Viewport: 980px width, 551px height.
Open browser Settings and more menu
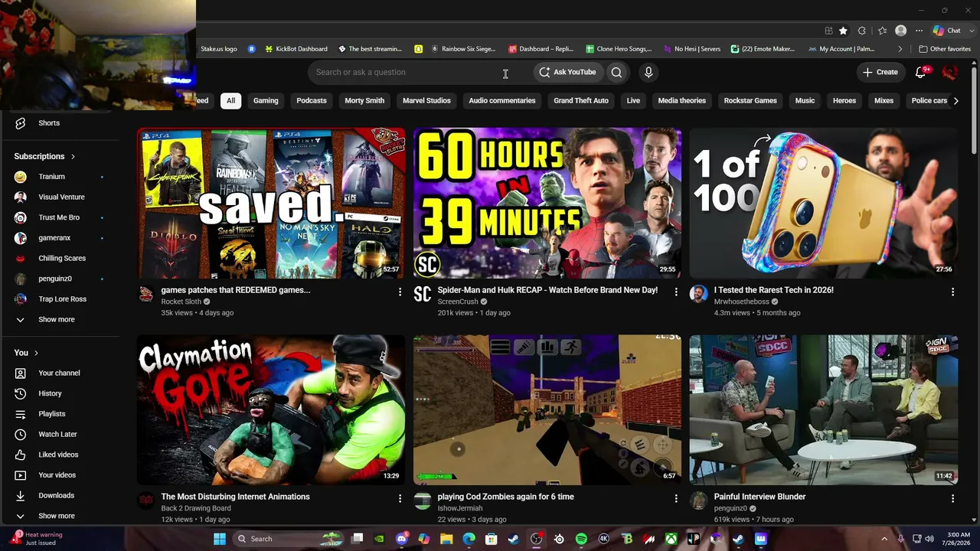[x=919, y=31]
